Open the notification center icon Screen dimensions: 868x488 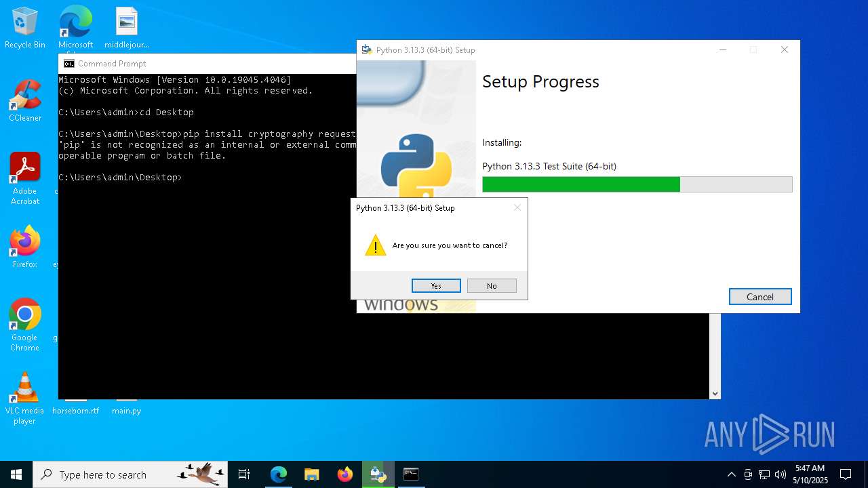846,474
